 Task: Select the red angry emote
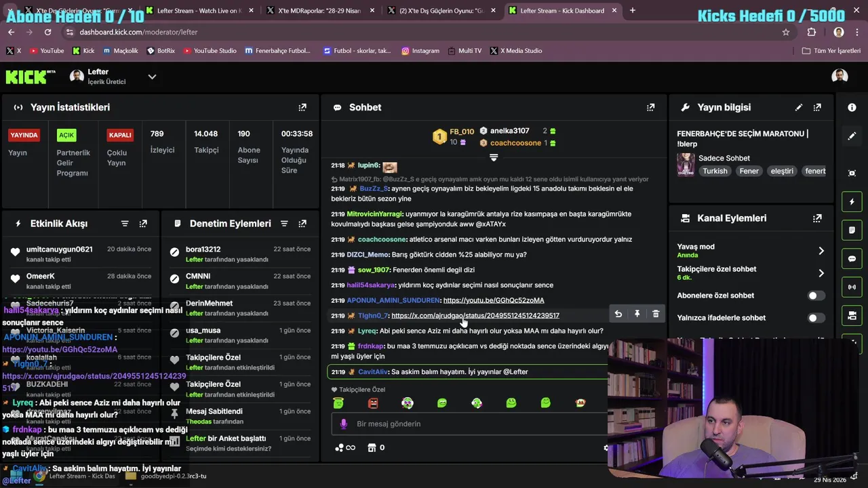[372, 403]
